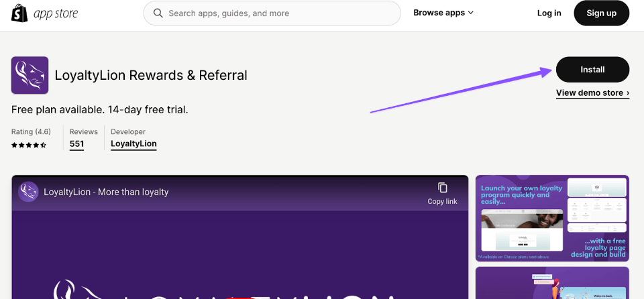
Task: Install the LoyaltyLion app
Action: point(592,70)
